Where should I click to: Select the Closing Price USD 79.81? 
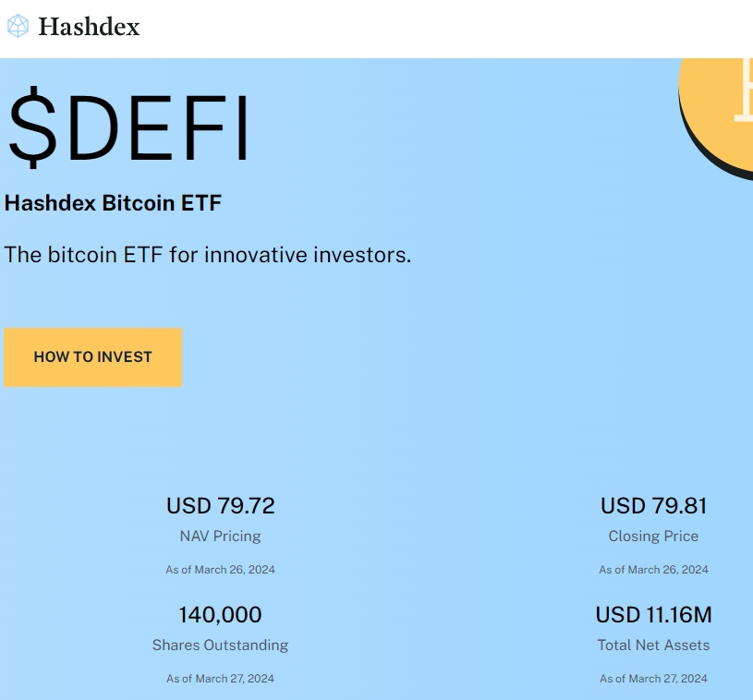point(653,506)
